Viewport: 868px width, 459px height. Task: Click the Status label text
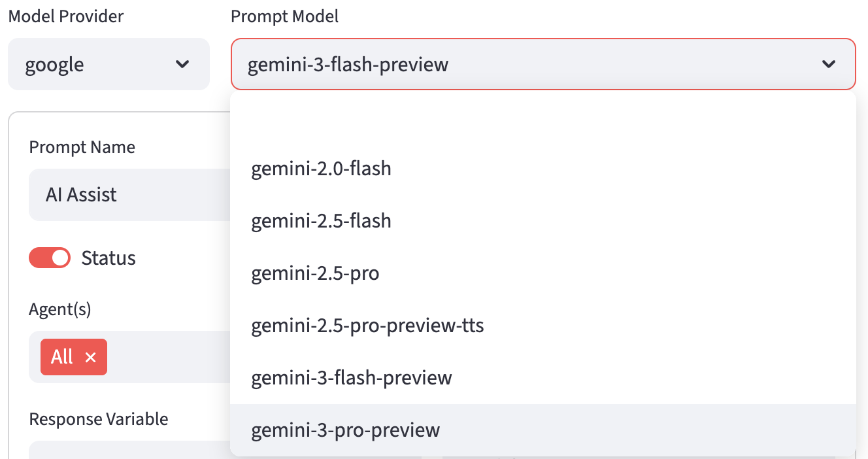click(108, 258)
